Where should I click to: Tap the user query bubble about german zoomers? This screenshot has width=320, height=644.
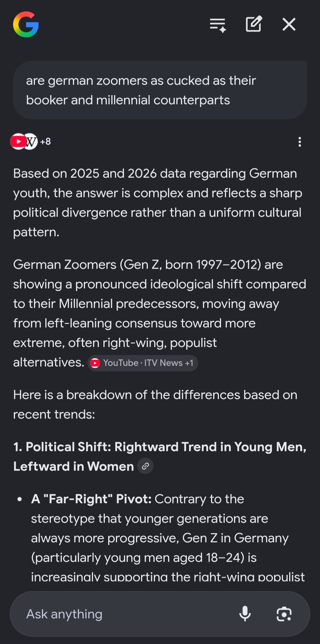tap(160, 90)
